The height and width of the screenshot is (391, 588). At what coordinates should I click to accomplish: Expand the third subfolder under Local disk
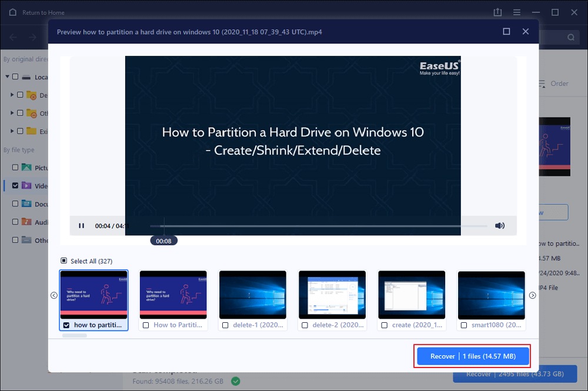click(x=12, y=131)
